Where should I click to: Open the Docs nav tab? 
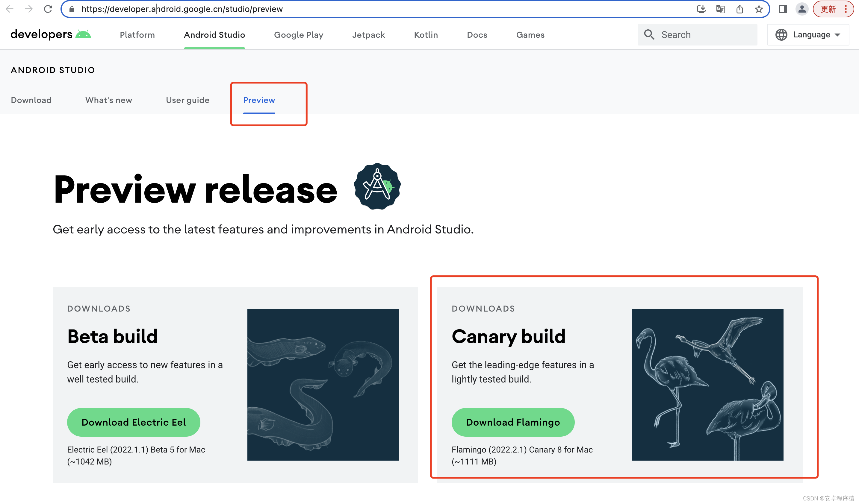[x=477, y=35]
